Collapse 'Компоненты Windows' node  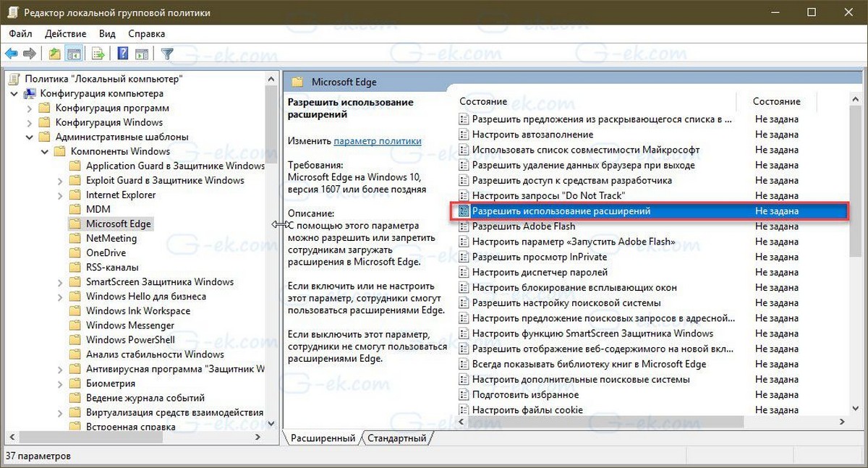tap(45, 151)
